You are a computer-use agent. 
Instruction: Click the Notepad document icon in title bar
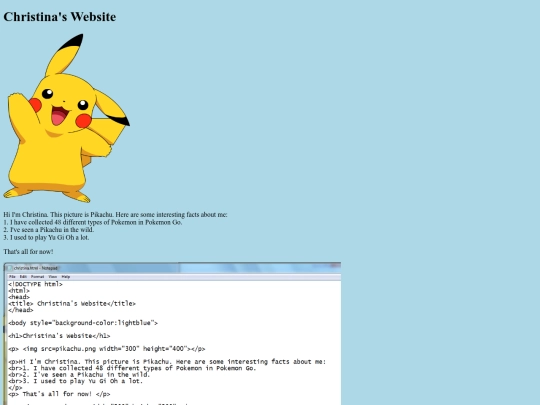(10, 268)
